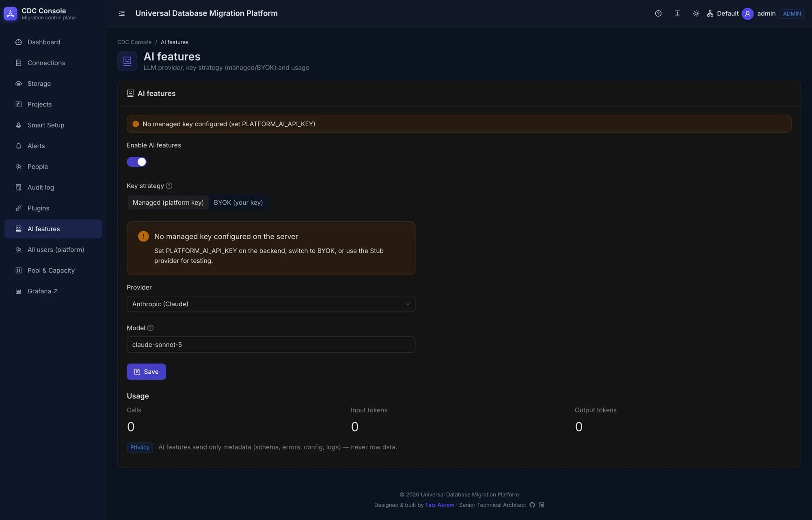Click the orange exclamation icon in server alert
This screenshot has height=520, width=812.
(143, 236)
